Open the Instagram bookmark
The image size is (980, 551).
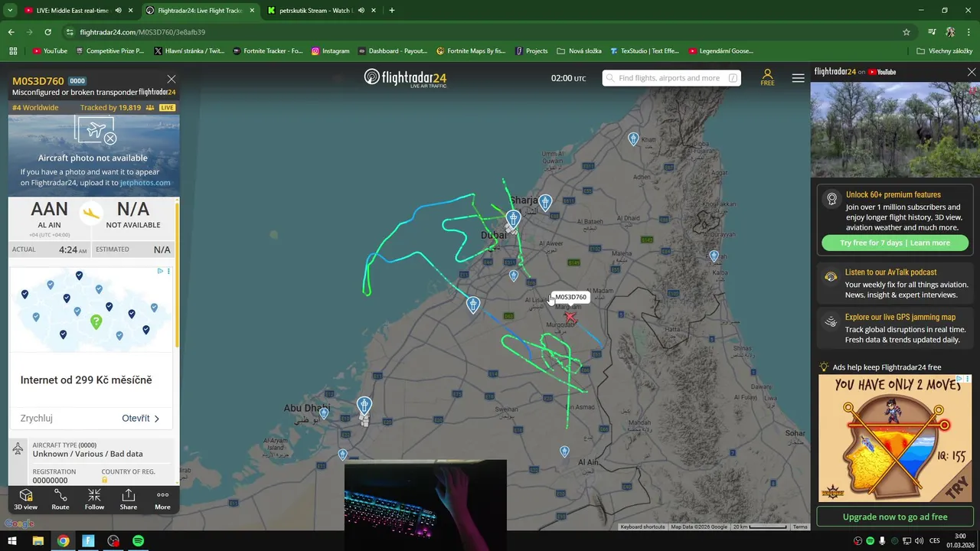[x=330, y=51]
